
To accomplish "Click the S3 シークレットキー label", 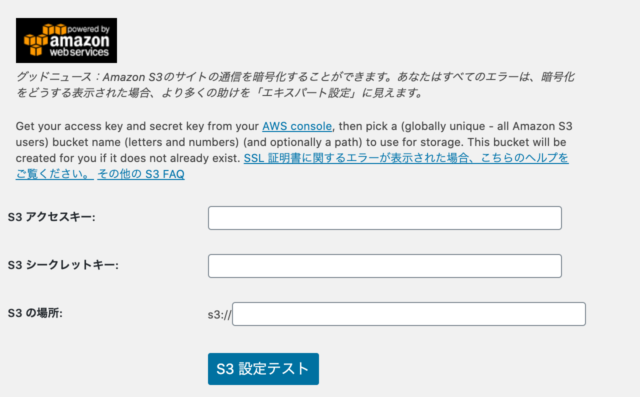I will [x=63, y=265].
